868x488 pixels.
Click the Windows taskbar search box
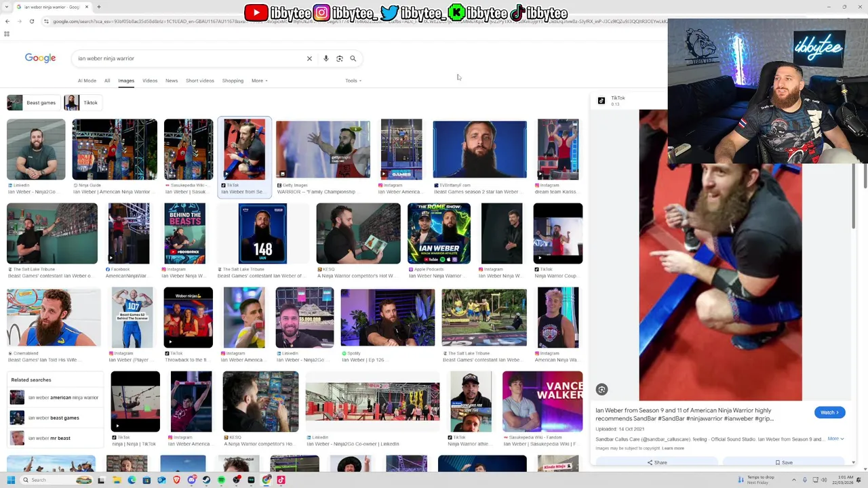click(x=56, y=480)
